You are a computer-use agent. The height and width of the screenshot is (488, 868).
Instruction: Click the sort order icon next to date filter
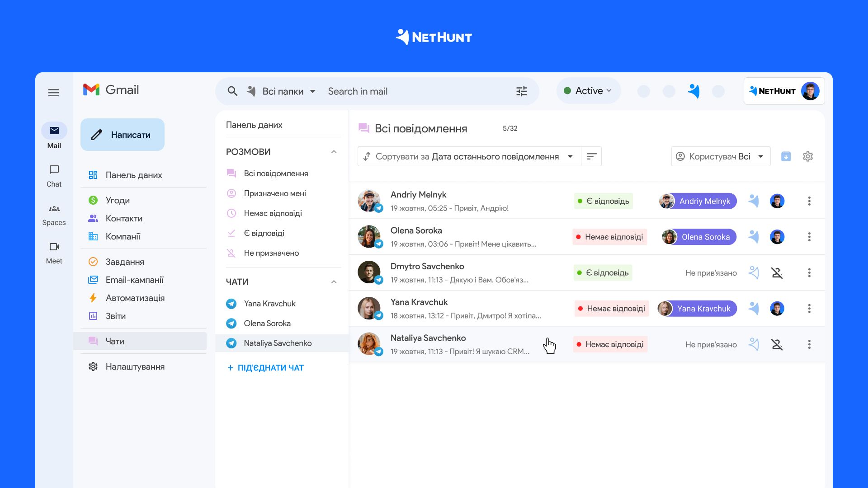591,156
